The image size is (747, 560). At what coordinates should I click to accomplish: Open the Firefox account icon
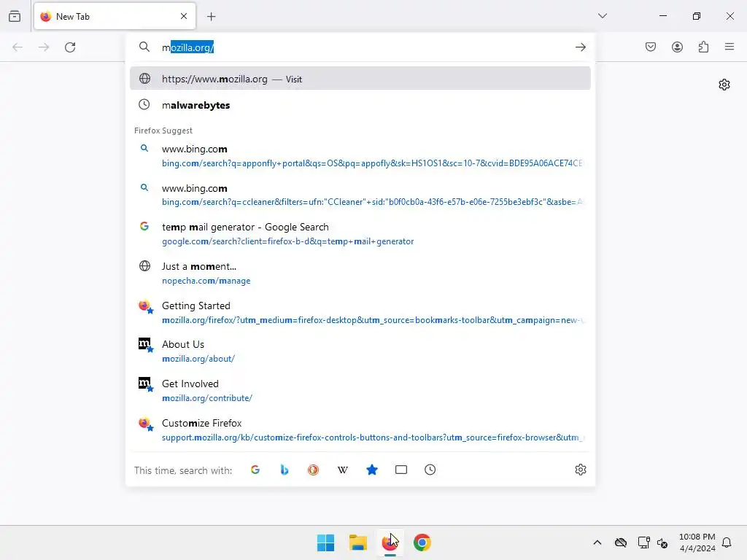point(677,47)
